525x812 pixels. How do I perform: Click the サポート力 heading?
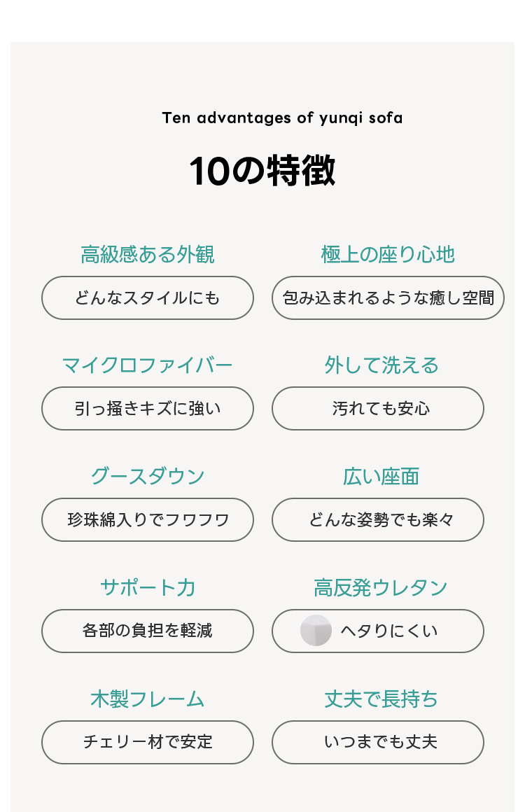(148, 587)
